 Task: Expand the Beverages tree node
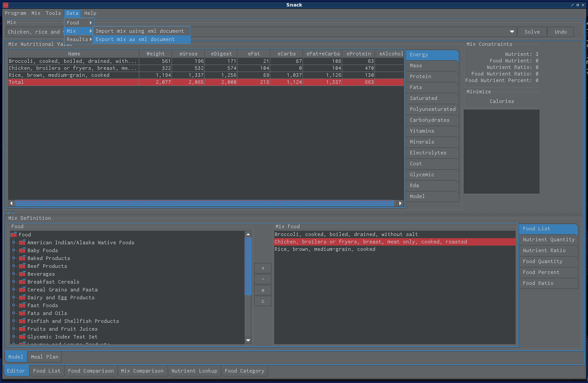pos(14,274)
